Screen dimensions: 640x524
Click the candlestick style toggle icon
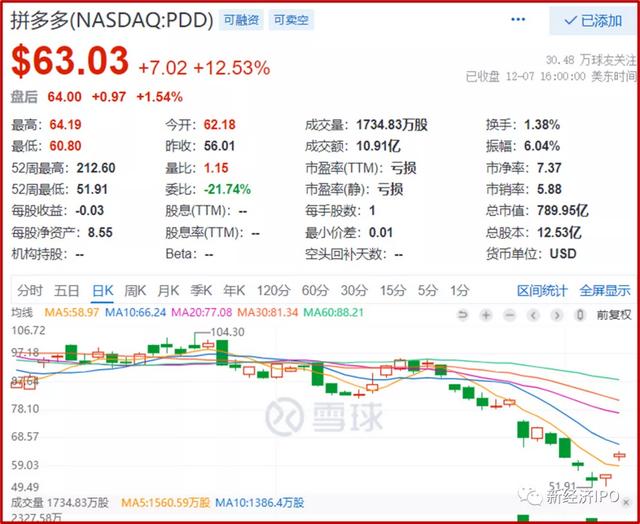[580, 315]
